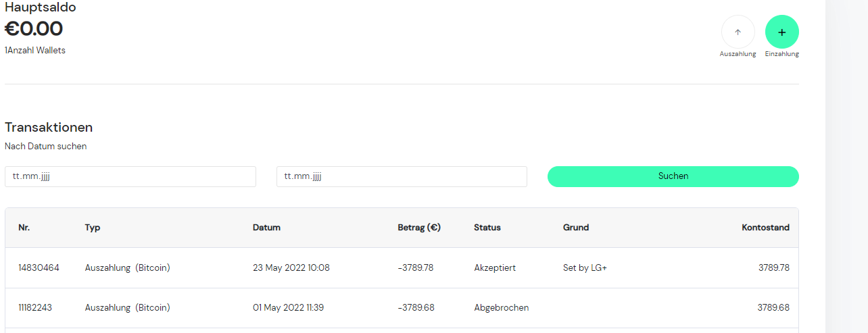Click the Auszahlung up-arrow icon
Viewport: 868px width, 333px height.
coord(738,32)
